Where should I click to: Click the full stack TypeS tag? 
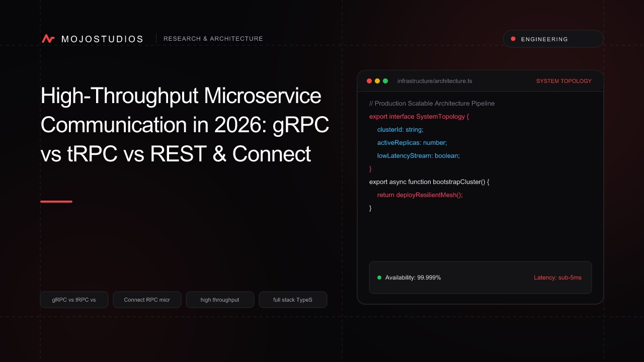pyautogui.click(x=293, y=300)
